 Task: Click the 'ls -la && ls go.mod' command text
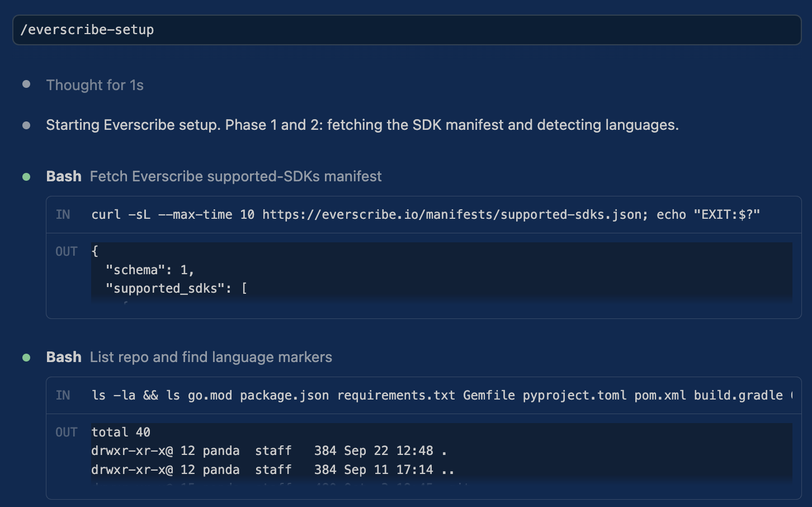pos(442,396)
